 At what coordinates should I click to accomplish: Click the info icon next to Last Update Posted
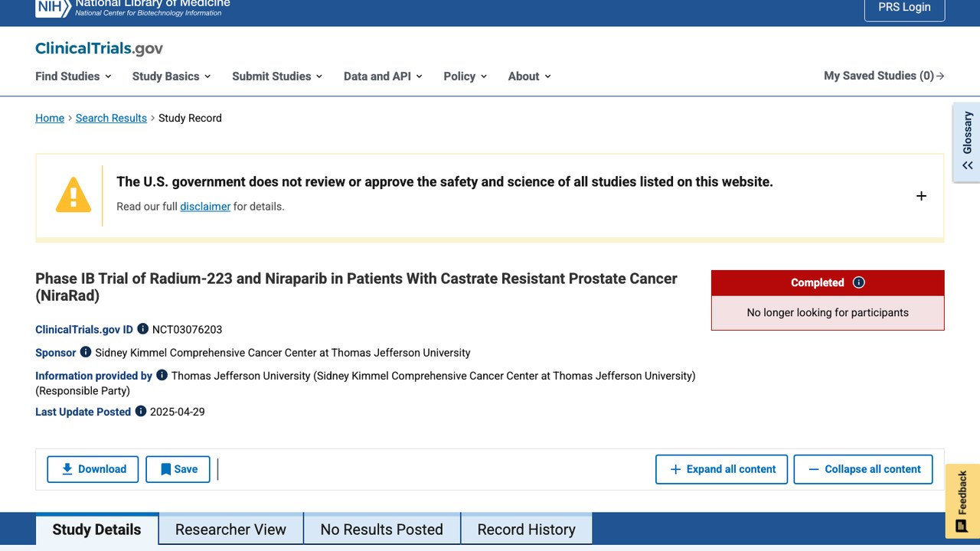(141, 411)
